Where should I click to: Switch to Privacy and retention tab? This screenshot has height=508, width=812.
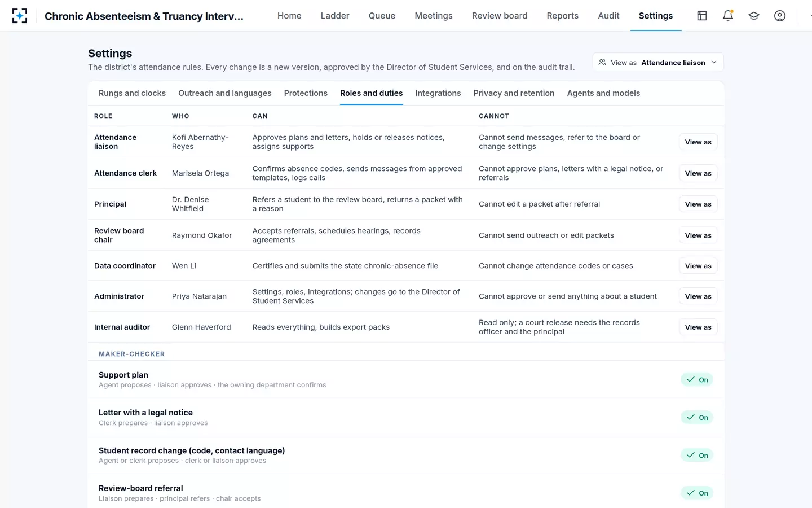click(514, 93)
